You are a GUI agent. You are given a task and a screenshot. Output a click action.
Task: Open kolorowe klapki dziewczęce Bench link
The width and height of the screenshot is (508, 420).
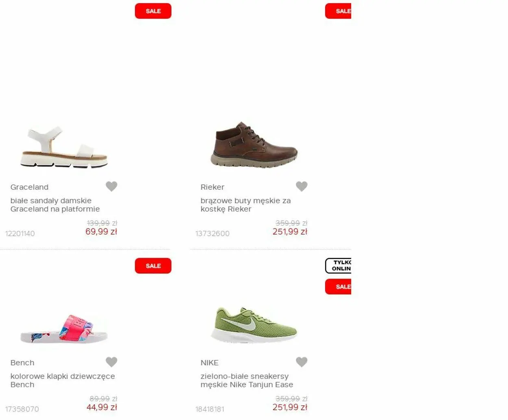coord(63,381)
